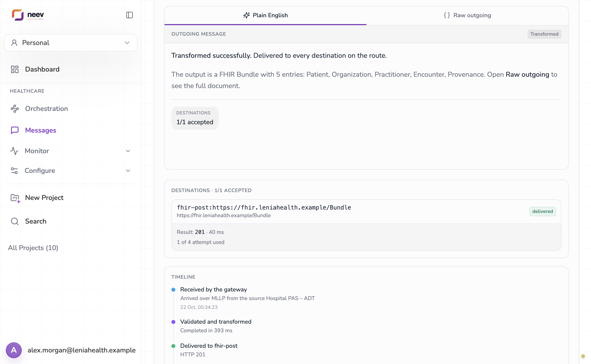The height and width of the screenshot is (364, 591).
Task: Click the Messages chat bubble icon
Action: pos(15,130)
